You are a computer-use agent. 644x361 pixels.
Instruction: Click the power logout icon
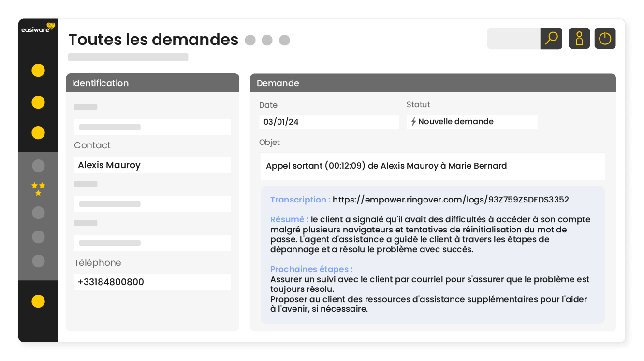605,38
